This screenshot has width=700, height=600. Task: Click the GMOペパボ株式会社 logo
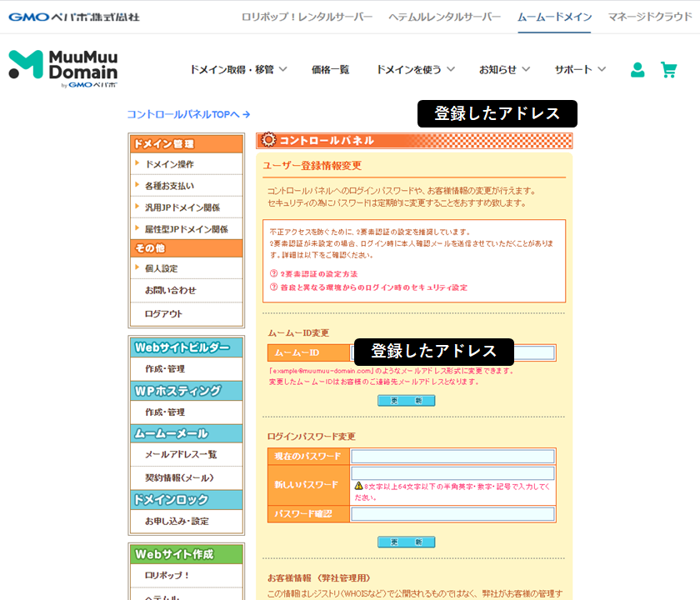[x=74, y=17]
